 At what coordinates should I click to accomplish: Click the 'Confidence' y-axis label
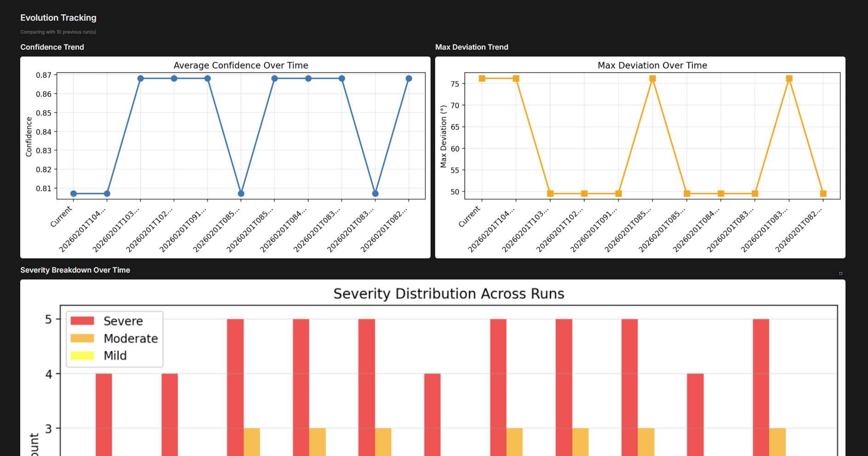click(29, 137)
